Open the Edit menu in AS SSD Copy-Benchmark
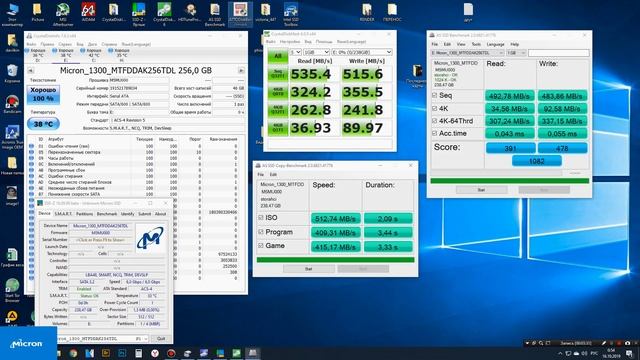The height and width of the screenshot is (360, 640). click(x=273, y=175)
